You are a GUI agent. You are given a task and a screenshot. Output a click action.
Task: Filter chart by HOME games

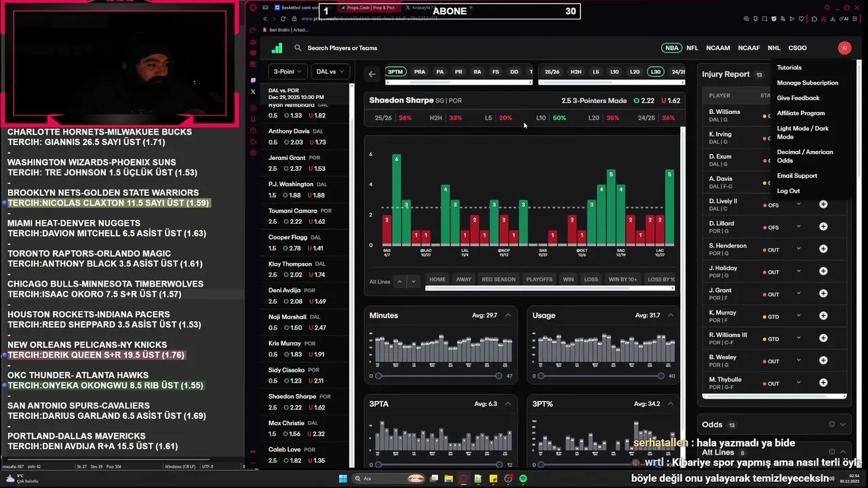(x=437, y=279)
